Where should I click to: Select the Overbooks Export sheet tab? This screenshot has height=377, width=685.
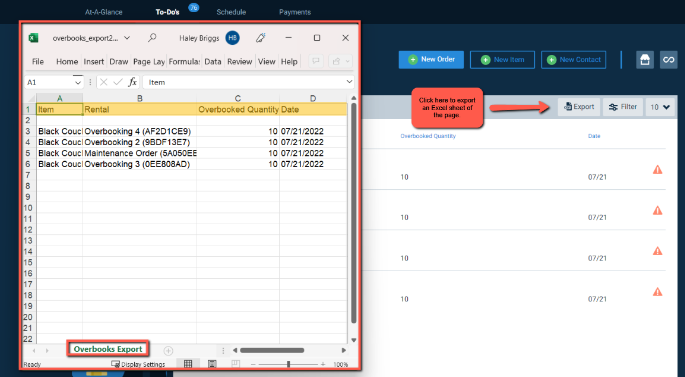point(108,349)
